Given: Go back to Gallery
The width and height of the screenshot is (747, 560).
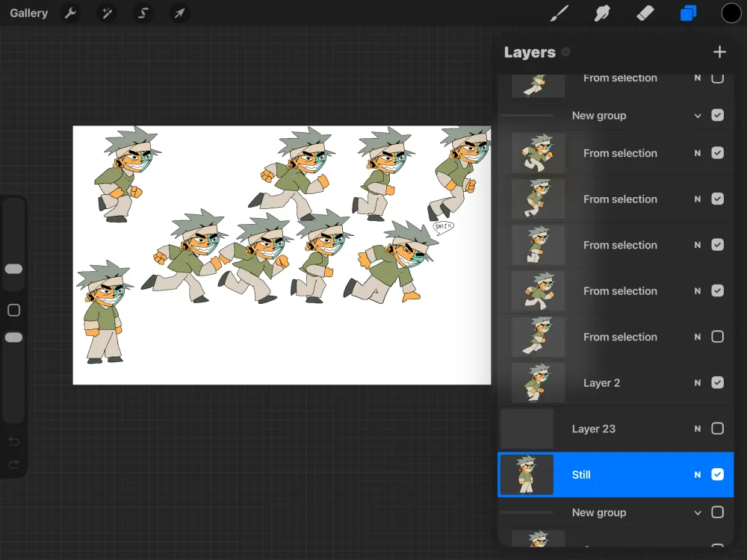Looking at the screenshot, I should [x=28, y=13].
